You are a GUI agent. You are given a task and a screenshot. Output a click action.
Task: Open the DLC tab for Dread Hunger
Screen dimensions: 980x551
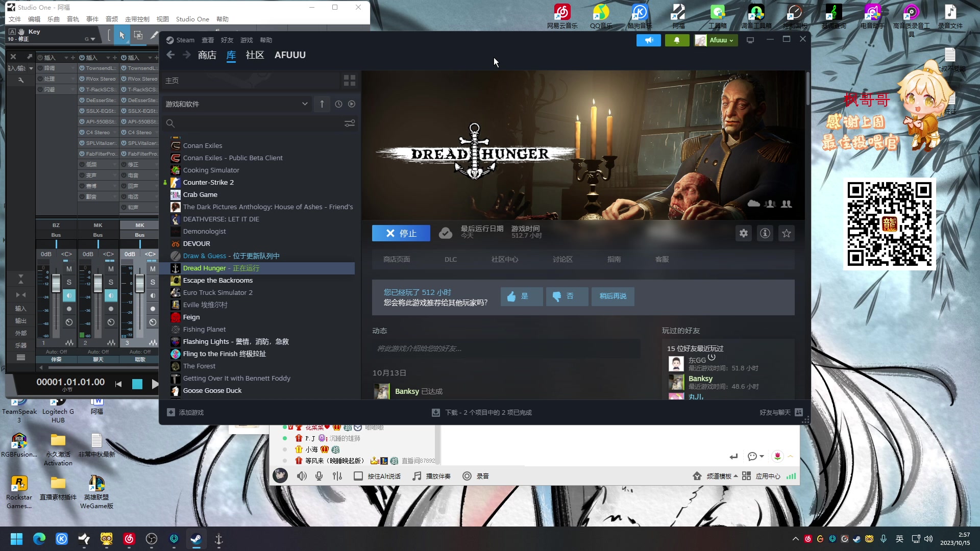451,259
